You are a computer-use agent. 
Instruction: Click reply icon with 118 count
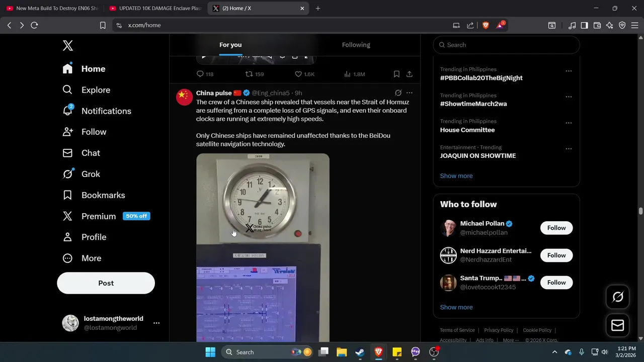205,74
